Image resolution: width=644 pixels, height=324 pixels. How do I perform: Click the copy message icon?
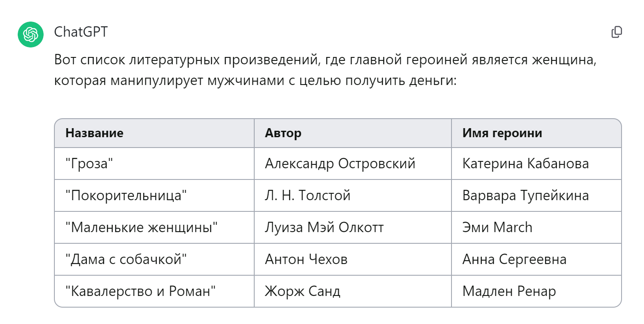(x=617, y=32)
